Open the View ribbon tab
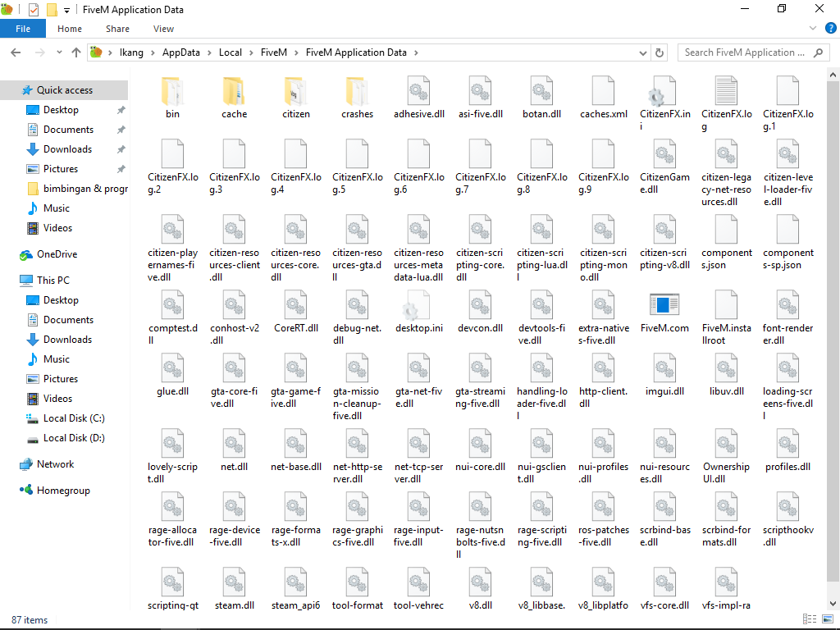This screenshot has height=630, width=840. coord(163,29)
